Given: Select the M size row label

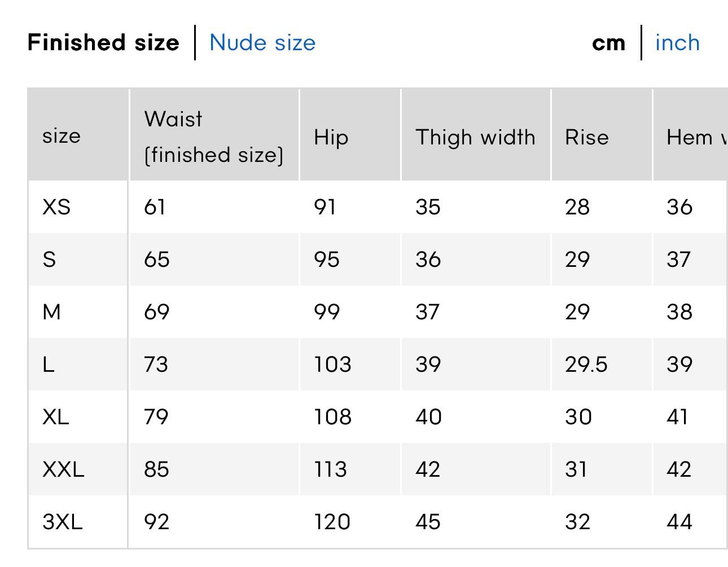Looking at the screenshot, I should coord(51,312).
